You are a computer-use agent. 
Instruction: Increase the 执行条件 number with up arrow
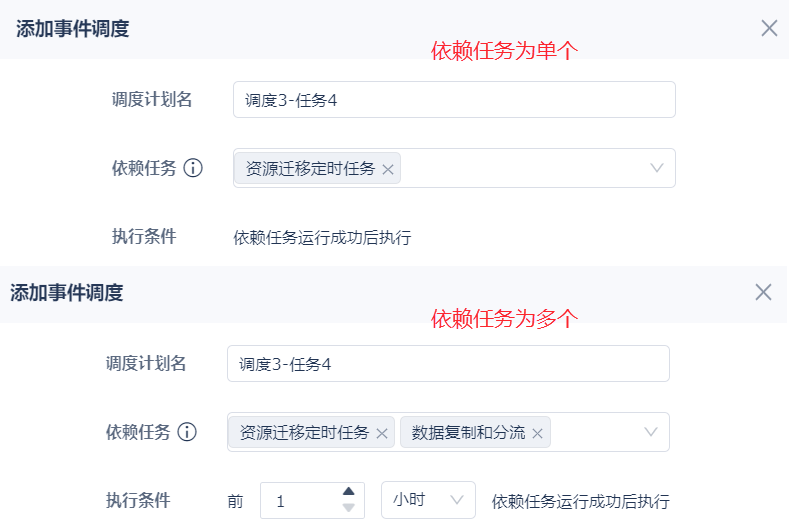(349, 491)
